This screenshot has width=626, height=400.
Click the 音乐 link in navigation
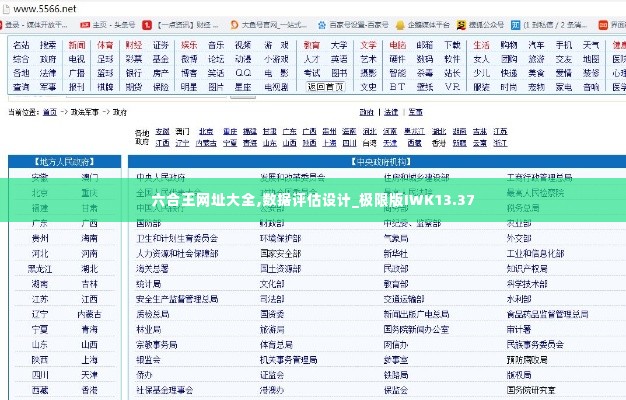point(216,45)
